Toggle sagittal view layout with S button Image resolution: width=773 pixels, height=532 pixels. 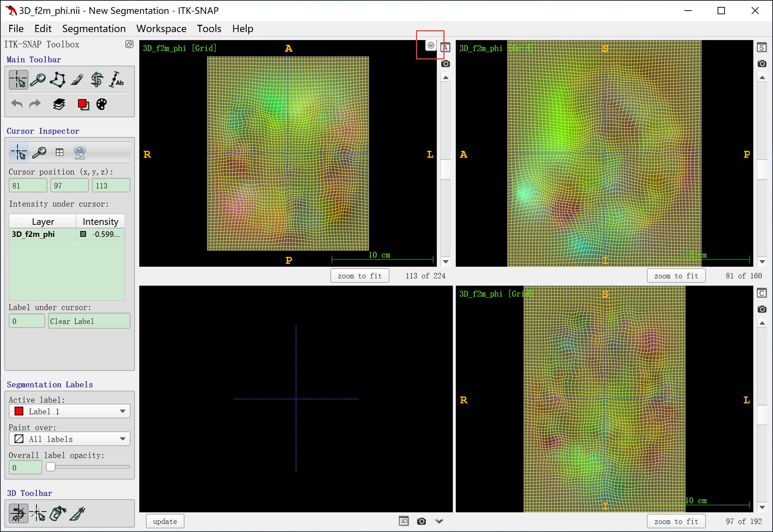[762, 48]
